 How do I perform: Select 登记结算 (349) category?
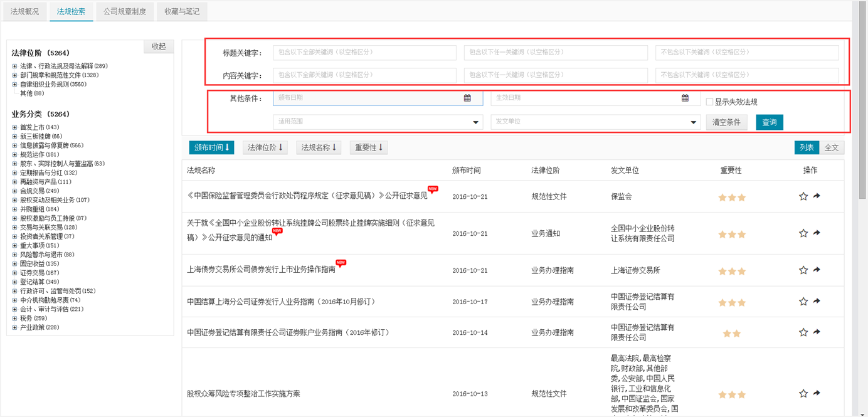click(x=40, y=282)
